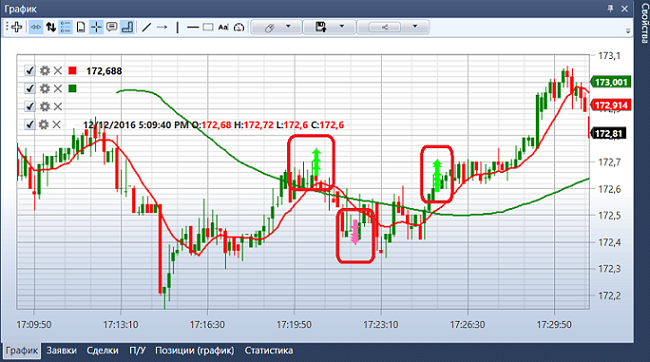Click the green 173,001 price label
The width and height of the screenshot is (650, 362).
pyautogui.click(x=611, y=82)
